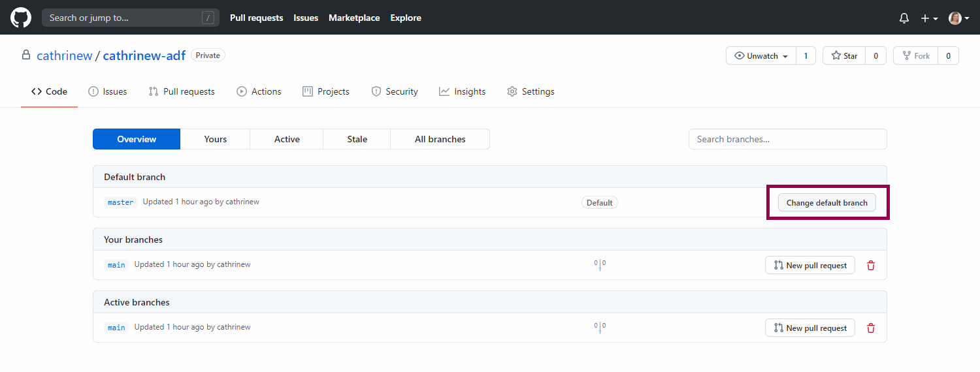Screen dimensions: 980x372
Task: Click the GitHub Octocat logo
Action: click(x=21, y=18)
